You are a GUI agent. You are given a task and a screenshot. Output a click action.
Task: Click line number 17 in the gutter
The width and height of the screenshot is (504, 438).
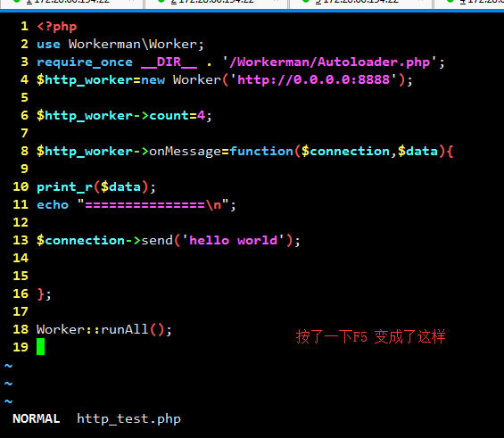point(21,311)
